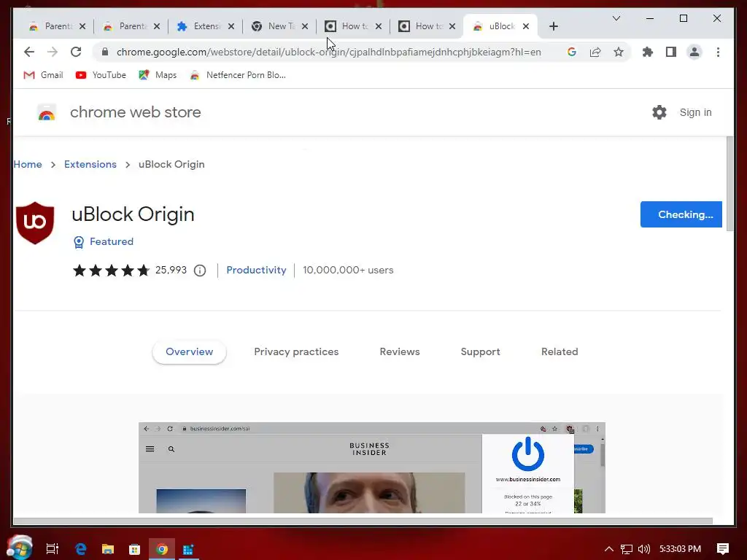Screen dimensions: 747x560
Task: Click the uBlock Origin shield logo
Action: pyautogui.click(x=35, y=223)
